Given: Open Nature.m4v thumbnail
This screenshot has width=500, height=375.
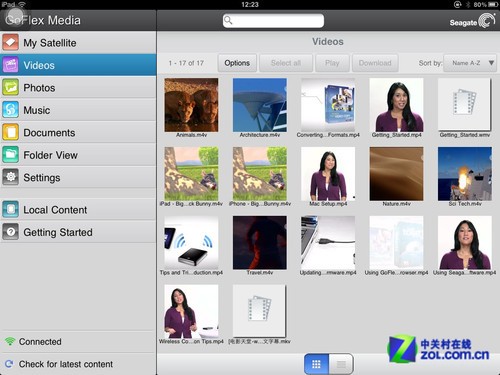Looking at the screenshot, I should click(x=396, y=174).
